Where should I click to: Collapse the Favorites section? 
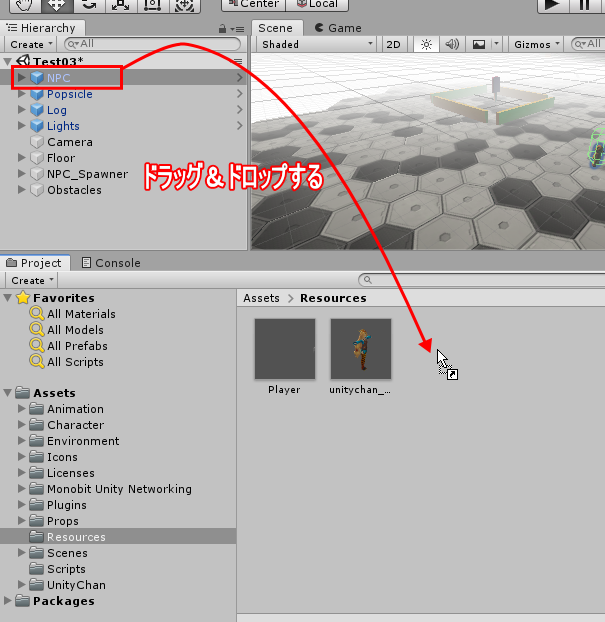8,298
